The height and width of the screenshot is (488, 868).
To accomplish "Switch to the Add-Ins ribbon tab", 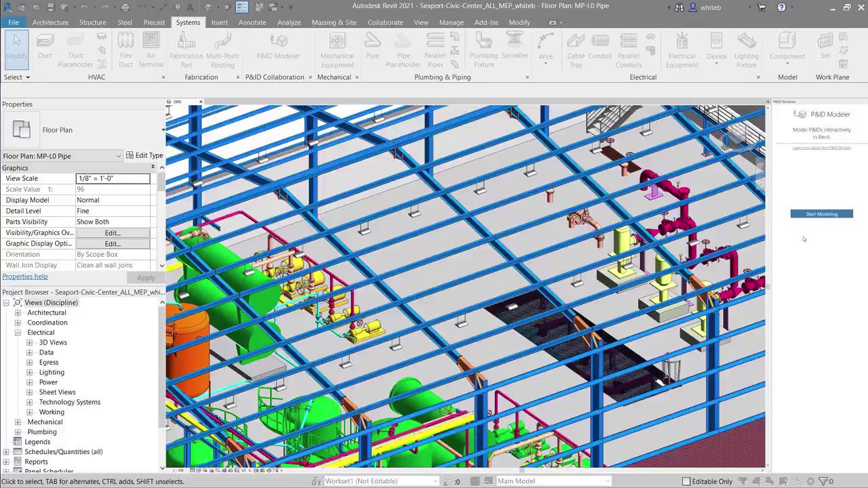I will pyautogui.click(x=486, y=22).
